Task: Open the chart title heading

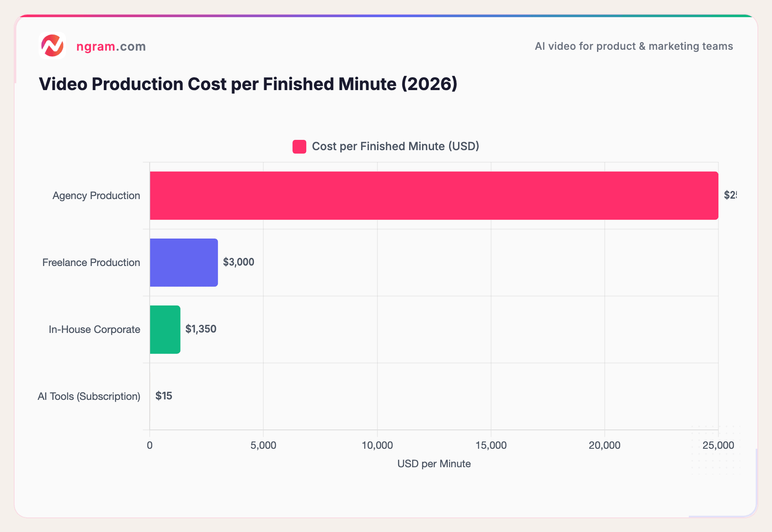Action: (248, 84)
